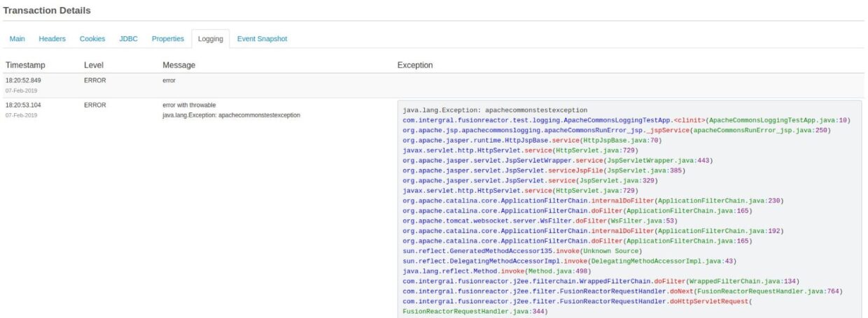This screenshot has height=318, width=868.
Task: Show the Event Snapshot tab
Action: tap(262, 39)
